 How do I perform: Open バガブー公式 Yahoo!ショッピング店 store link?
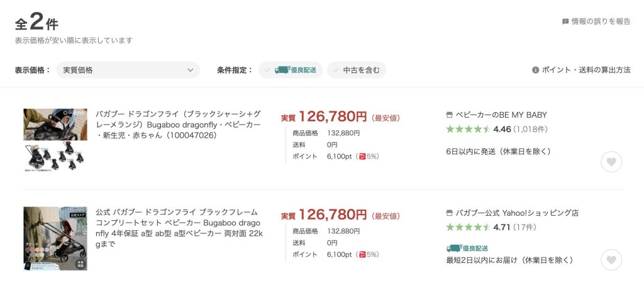517,213
